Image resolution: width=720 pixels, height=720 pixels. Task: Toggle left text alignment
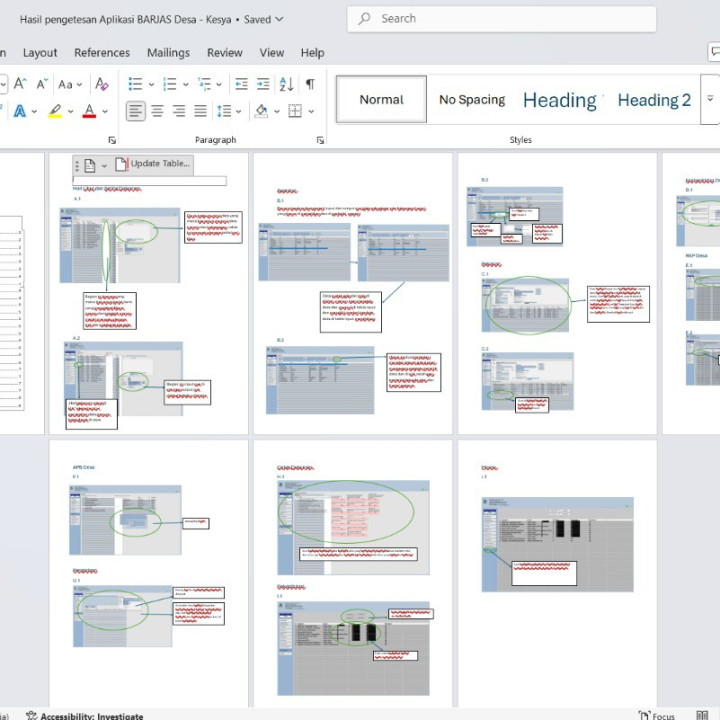[x=135, y=111]
